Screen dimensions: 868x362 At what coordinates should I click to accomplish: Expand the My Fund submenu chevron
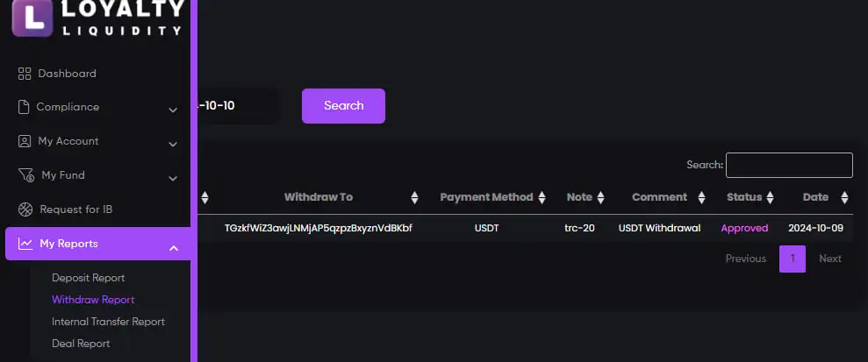point(173,178)
